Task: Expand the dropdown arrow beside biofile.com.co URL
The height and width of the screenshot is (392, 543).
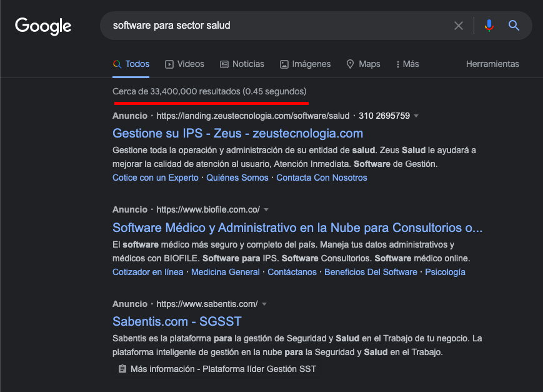Action: [266, 209]
